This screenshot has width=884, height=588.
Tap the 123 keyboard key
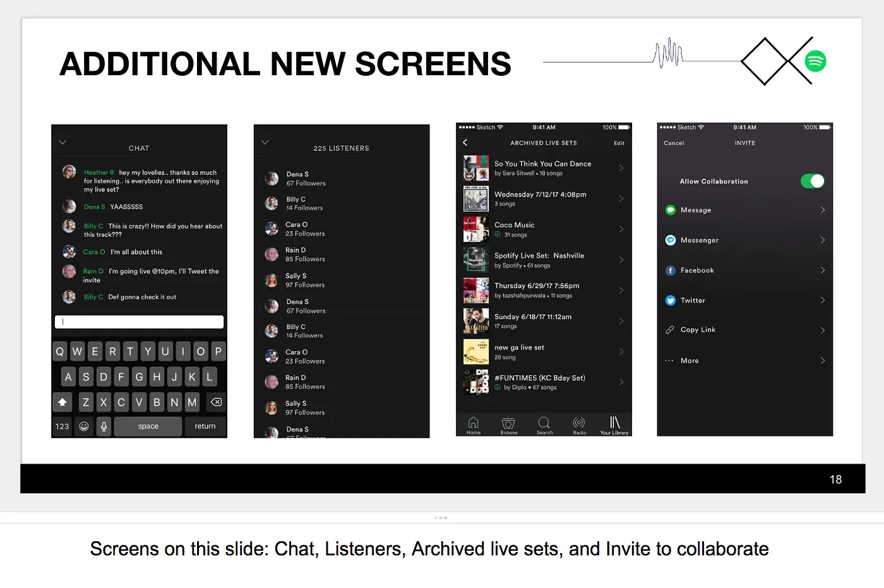(x=62, y=426)
